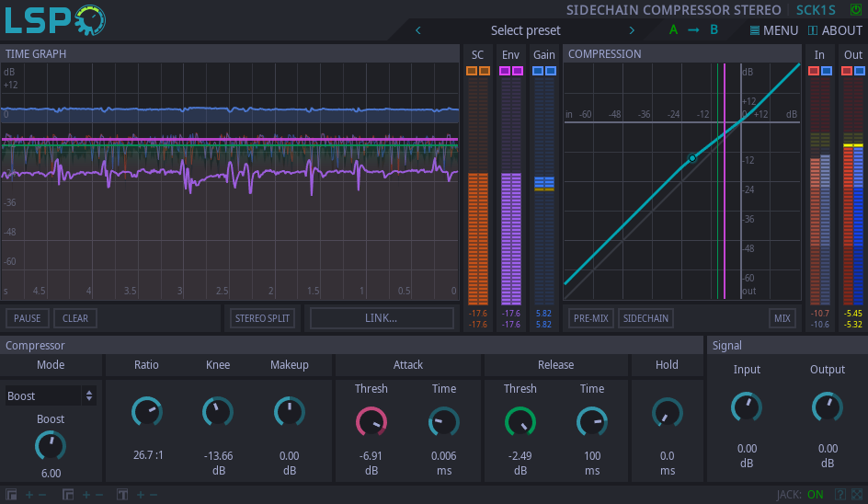Click the threshold point on compression curve
The image size is (868, 504).
click(x=692, y=158)
